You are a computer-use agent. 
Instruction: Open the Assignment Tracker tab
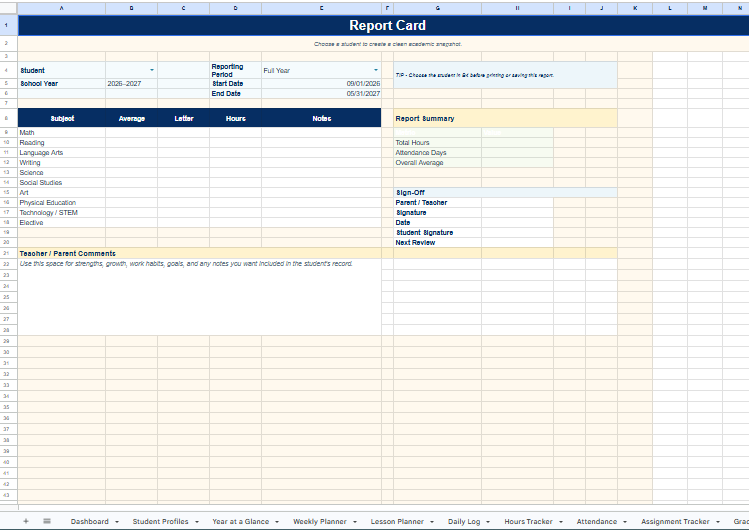pyautogui.click(x=675, y=521)
